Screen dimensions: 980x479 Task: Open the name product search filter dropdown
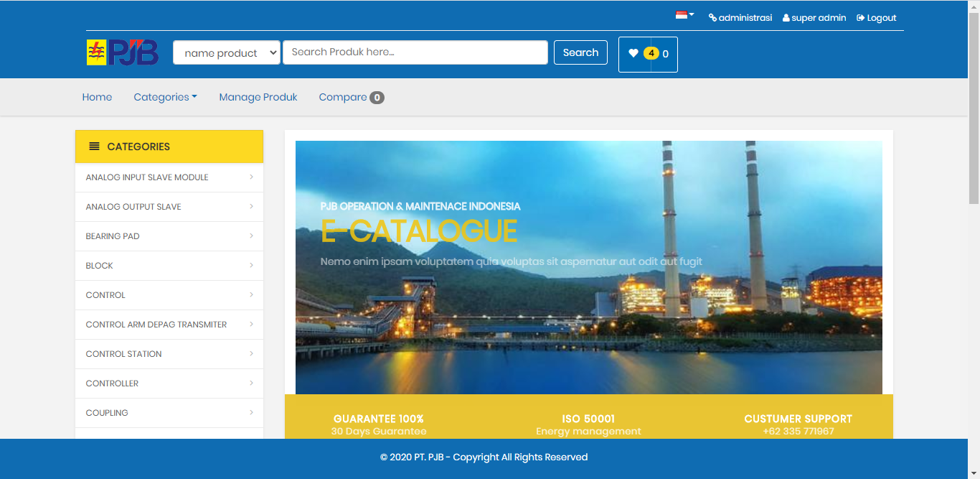point(227,52)
